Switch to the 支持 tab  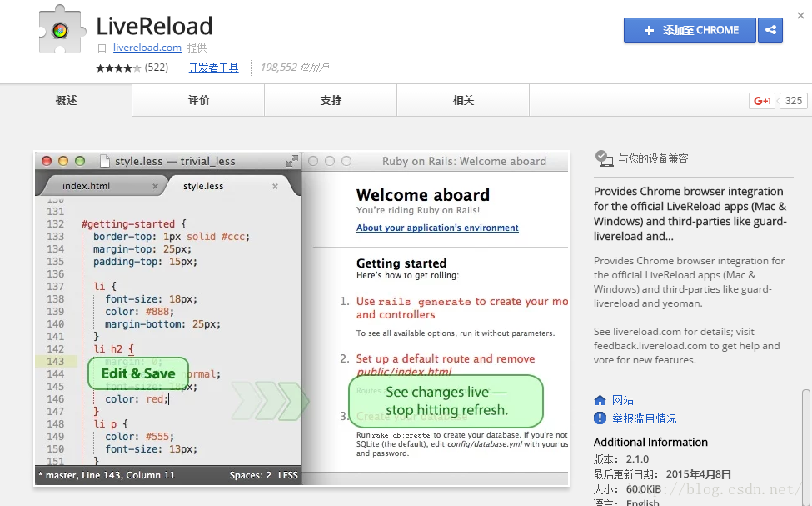point(331,100)
